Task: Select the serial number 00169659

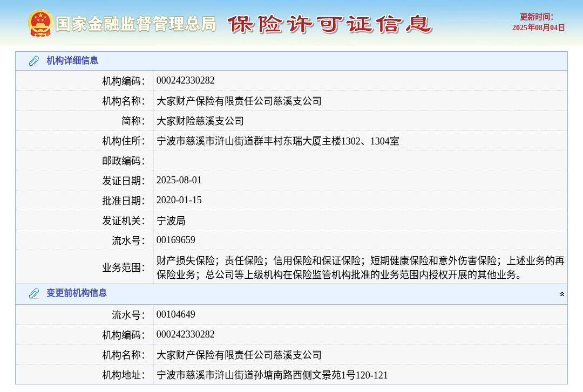Action: [175, 240]
